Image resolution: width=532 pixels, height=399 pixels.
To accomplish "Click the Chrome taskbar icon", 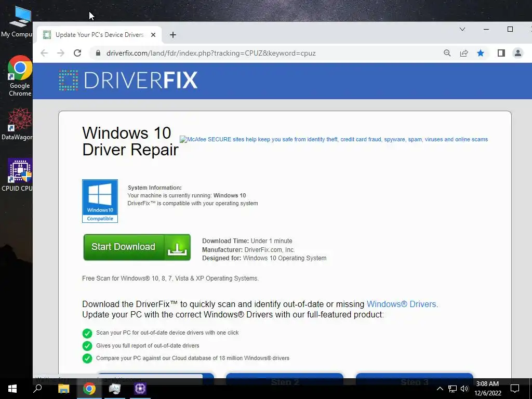I will point(89,389).
